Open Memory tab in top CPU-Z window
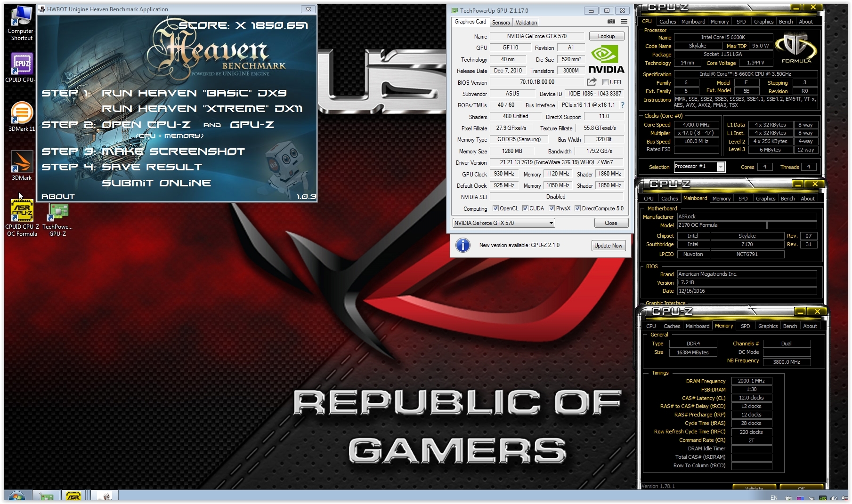 click(719, 22)
